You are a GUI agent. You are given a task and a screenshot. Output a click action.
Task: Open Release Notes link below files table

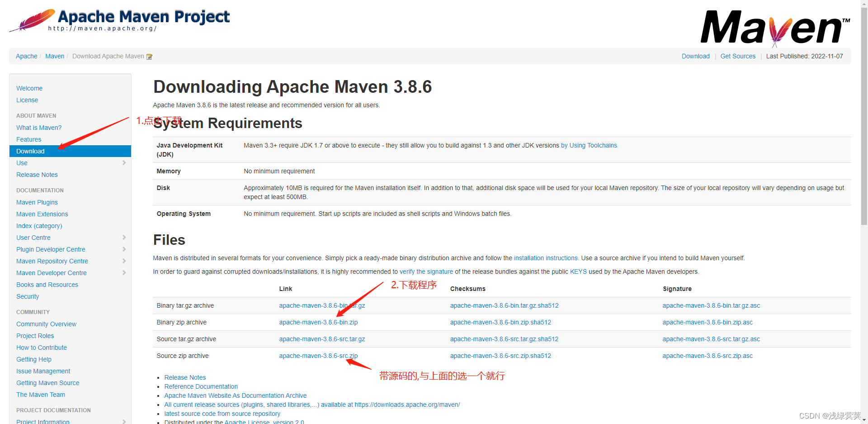click(185, 377)
